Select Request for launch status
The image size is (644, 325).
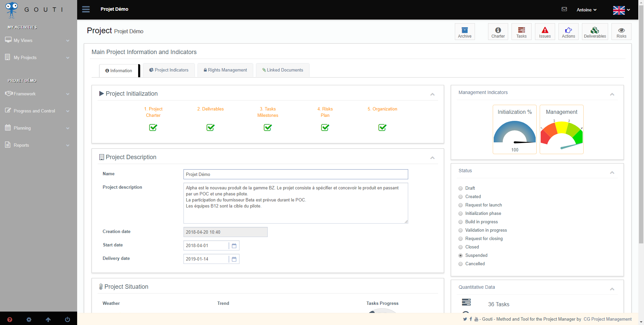[x=461, y=205]
